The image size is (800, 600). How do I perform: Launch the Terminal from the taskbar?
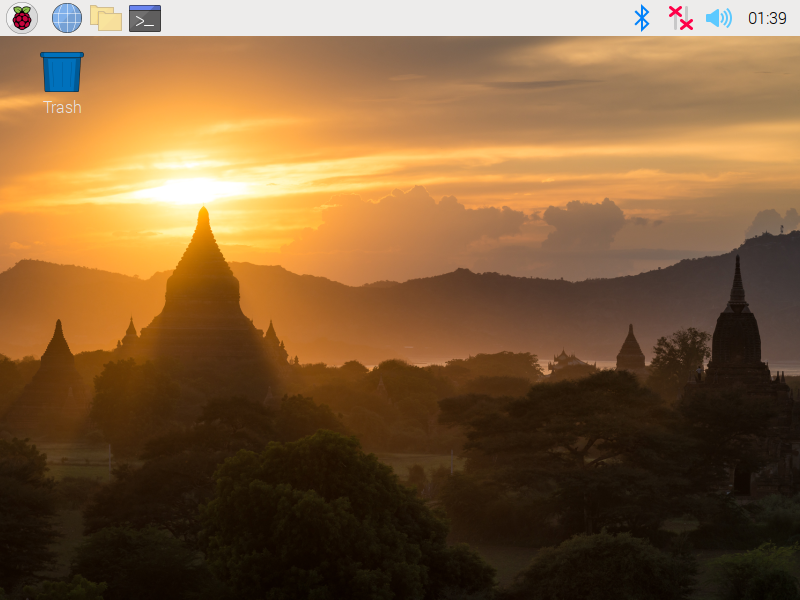(145, 18)
